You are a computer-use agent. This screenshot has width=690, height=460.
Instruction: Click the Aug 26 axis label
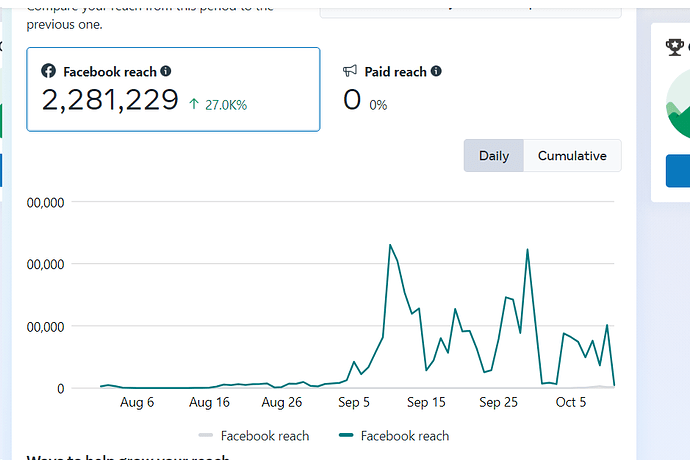coord(282,402)
